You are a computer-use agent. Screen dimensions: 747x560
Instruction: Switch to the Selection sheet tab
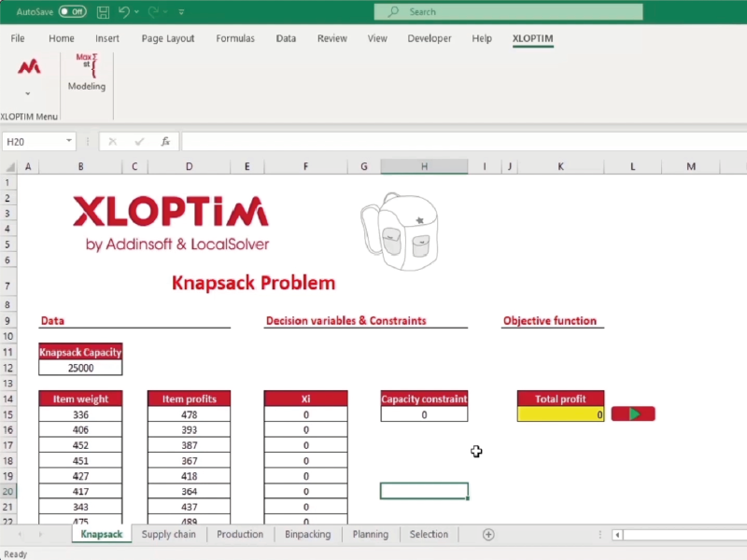(429, 534)
